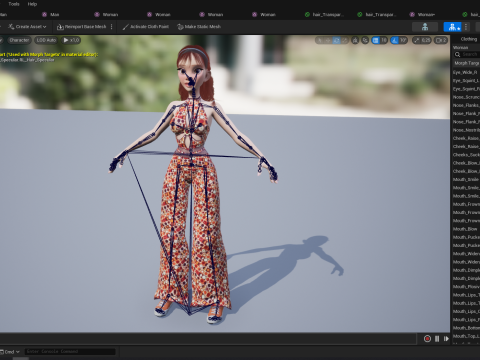480x360 pixels.
Task: Open the Help menu
Action: coord(32,4)
